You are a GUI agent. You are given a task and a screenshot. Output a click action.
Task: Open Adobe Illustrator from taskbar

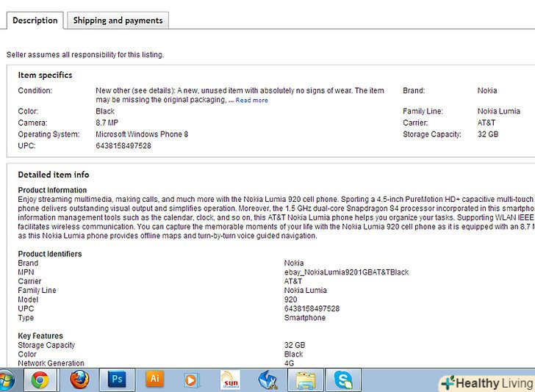(x=154, y=379)
